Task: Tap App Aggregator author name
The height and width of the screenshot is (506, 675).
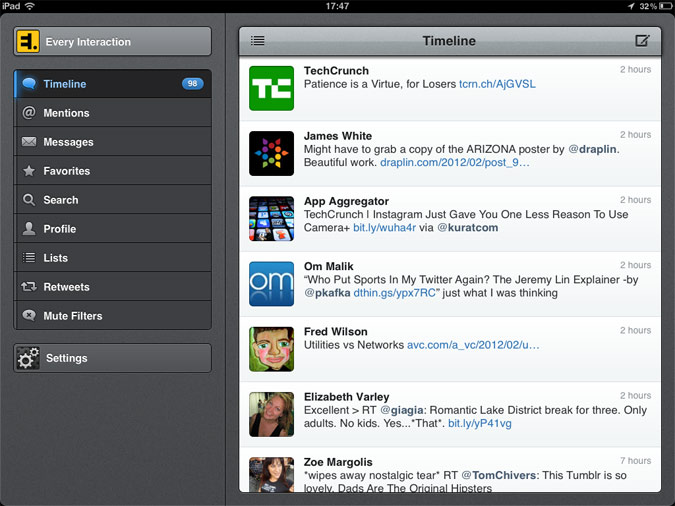Action: [x=346, y=201]
